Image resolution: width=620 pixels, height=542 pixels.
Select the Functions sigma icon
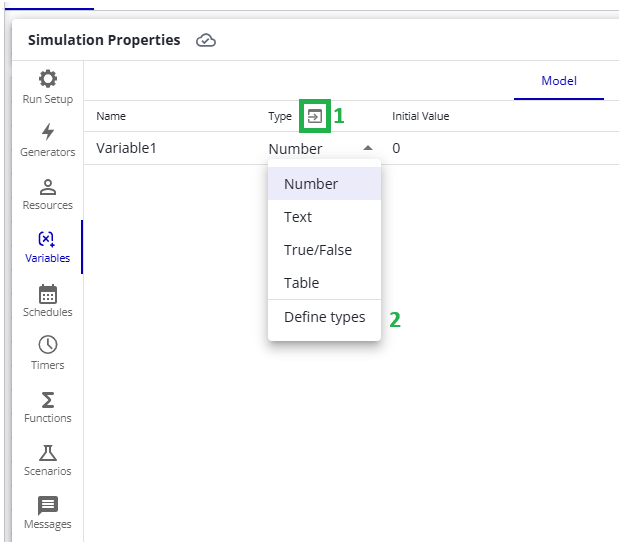tap(47, 399)
